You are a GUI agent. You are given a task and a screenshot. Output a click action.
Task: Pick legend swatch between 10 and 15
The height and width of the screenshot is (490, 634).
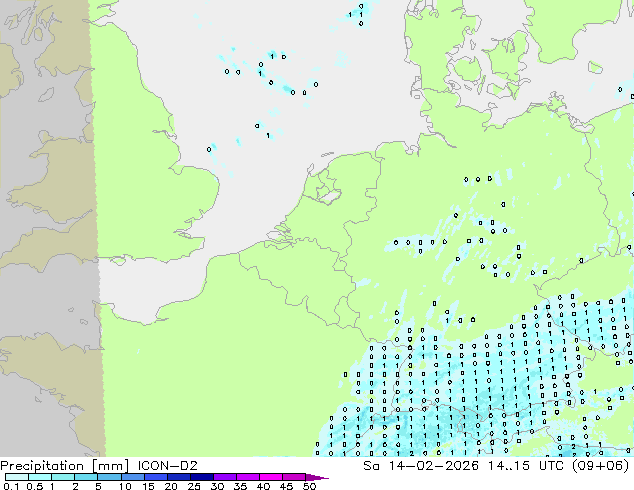(133, 477)
